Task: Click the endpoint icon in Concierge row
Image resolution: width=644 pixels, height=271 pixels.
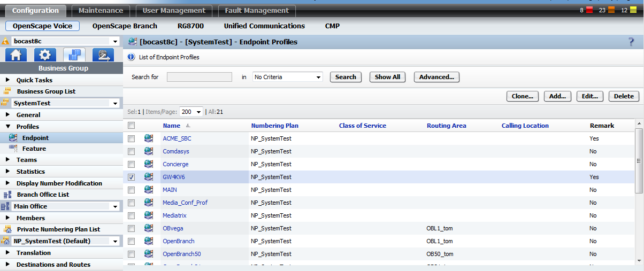Action: pyautogui.click(x=148, y=164)
